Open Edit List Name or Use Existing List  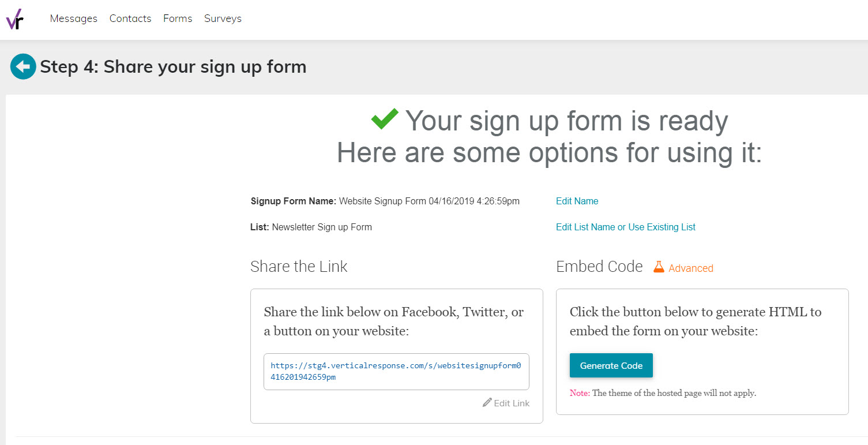click(x=625, y=227)
